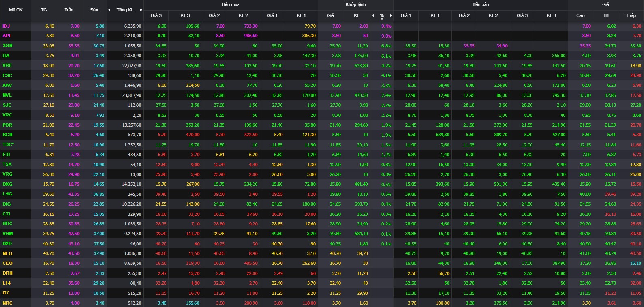
Task: Click IDJ total volume 6,235,90
Action: 133,26
